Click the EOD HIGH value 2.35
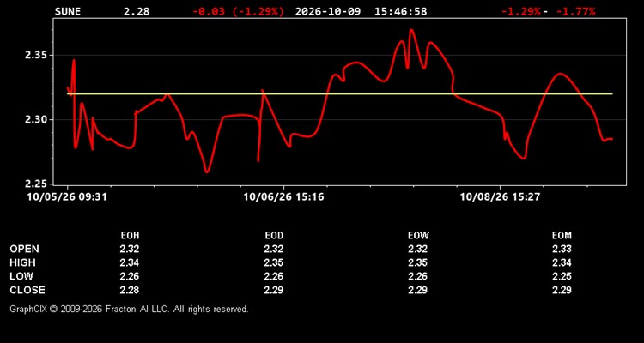644x343 pixels. pyautogui.click(x=274, y=262)
